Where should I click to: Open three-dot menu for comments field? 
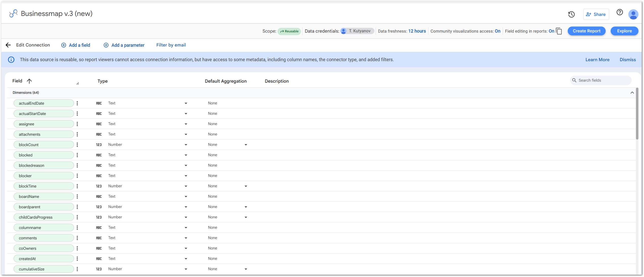click(77, 238)
